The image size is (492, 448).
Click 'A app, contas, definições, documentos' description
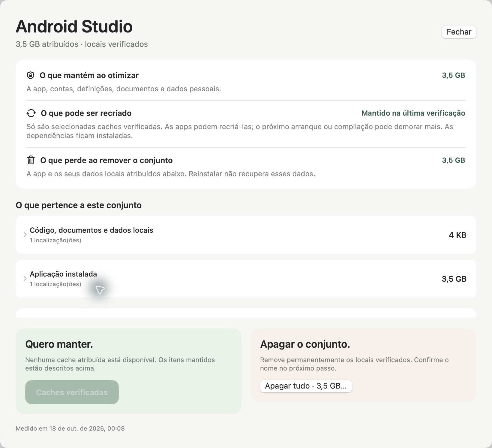(124, 89)
